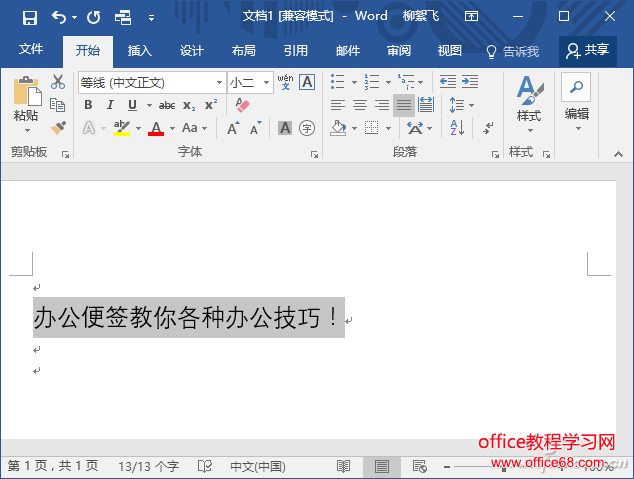Click the 共享 (Share) button
Screen dimensions: 634x479
(x=588, y=51)
